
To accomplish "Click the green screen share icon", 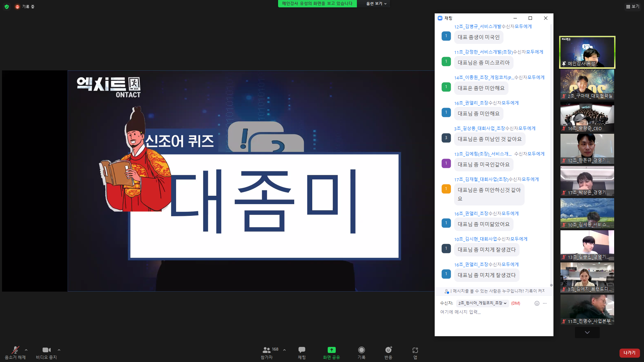I will click(331, 350).
